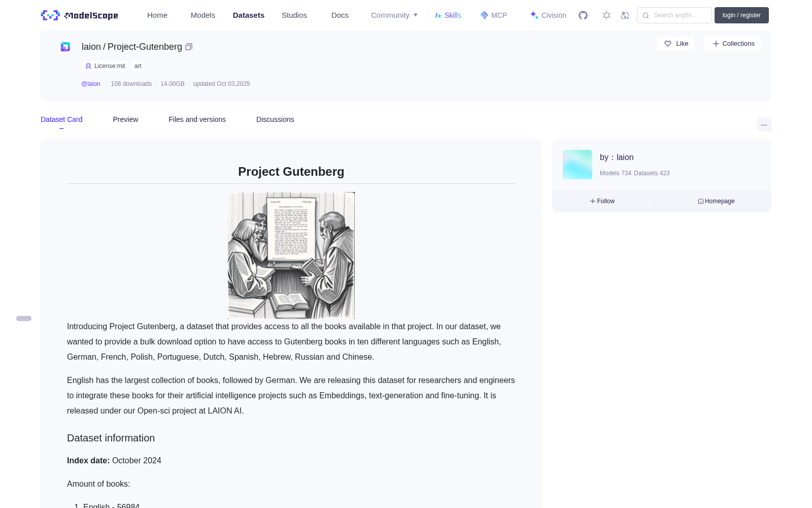Viewport: 812px width, 508px height.
Task: Toggle the light/dark theme sun icon
Action: pyautogui.click(x=606, y=15)
